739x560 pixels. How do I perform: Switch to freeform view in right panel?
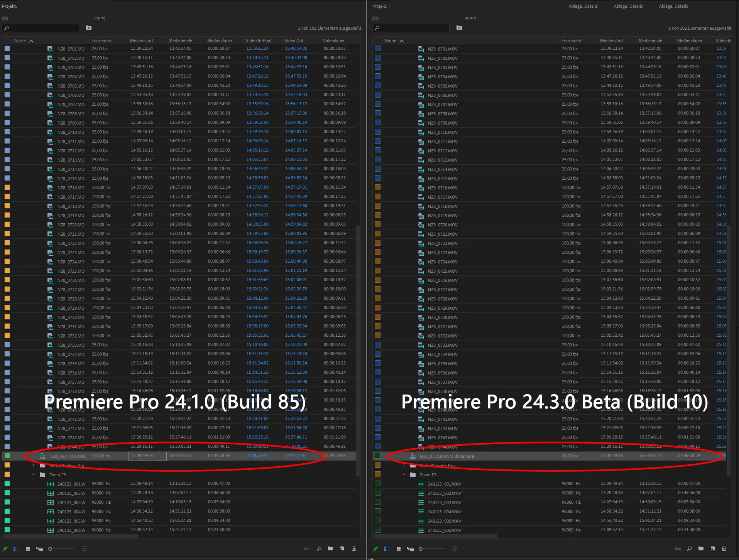pos(410,549)
